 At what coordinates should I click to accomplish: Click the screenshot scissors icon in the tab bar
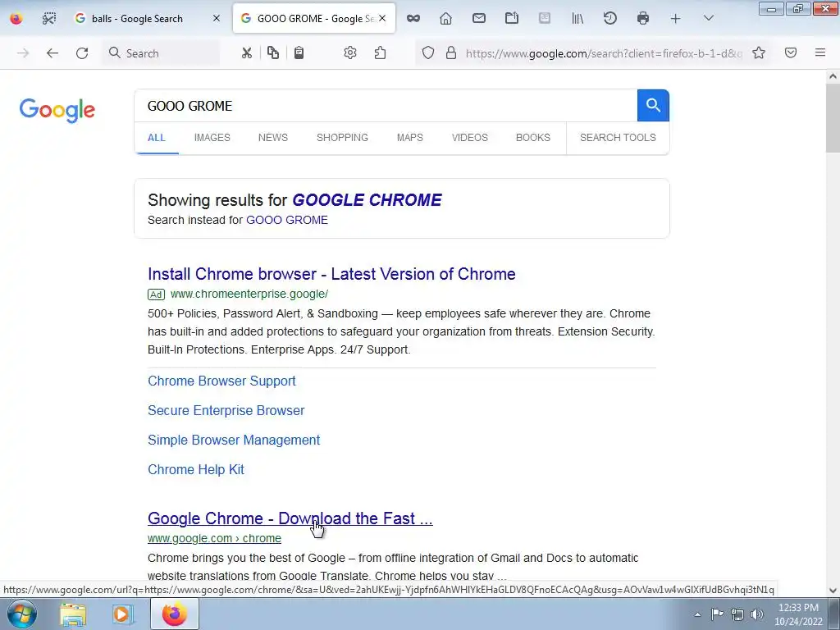[48, 19]
